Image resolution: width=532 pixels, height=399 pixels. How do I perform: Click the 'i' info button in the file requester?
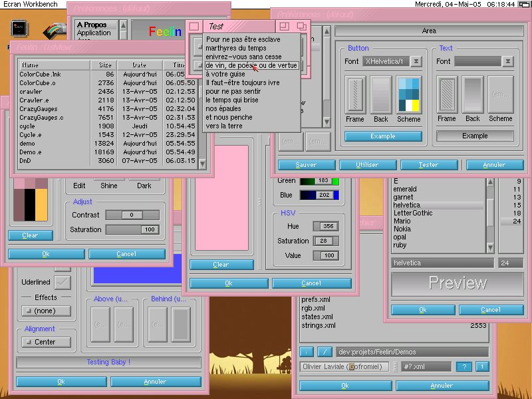tap(482, 366)
